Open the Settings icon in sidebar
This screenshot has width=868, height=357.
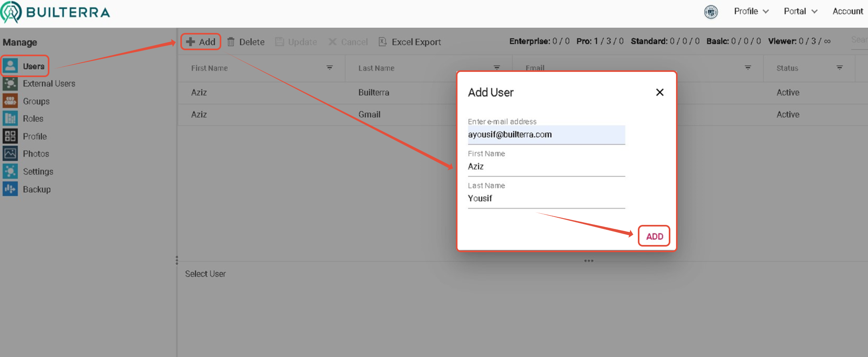tap(10, 171)
